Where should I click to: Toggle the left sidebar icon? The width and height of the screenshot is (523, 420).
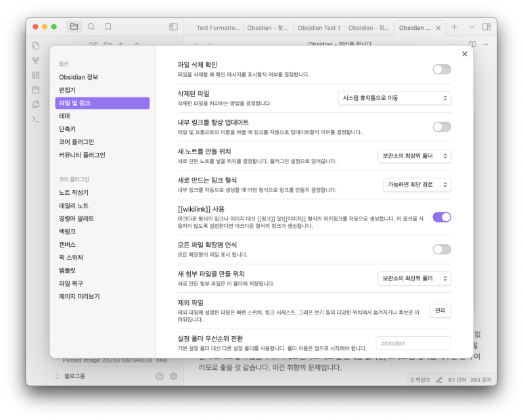[173, 26]
